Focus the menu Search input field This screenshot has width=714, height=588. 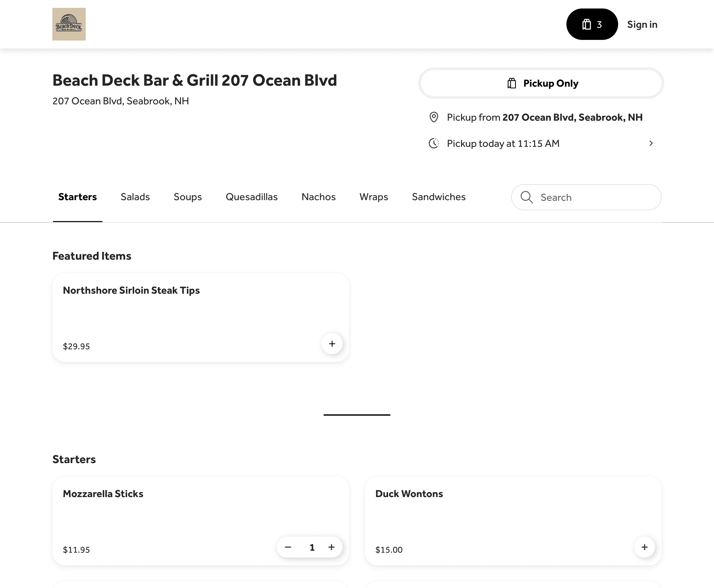click(597, 197)
